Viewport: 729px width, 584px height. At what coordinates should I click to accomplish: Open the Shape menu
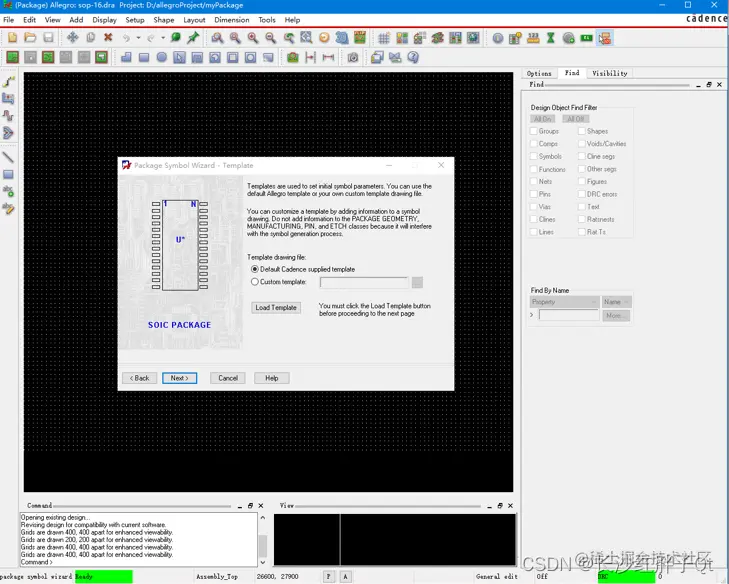pos(164,20)
